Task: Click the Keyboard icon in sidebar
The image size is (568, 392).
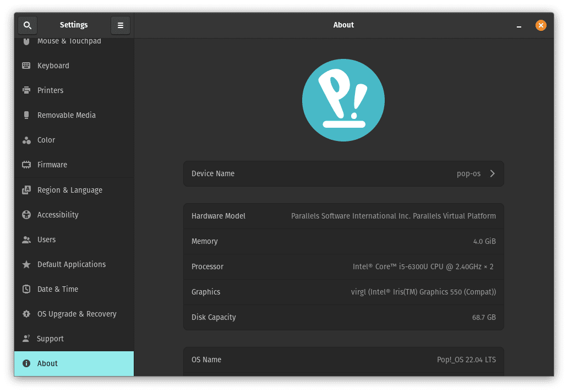Action: pos(26,66)
